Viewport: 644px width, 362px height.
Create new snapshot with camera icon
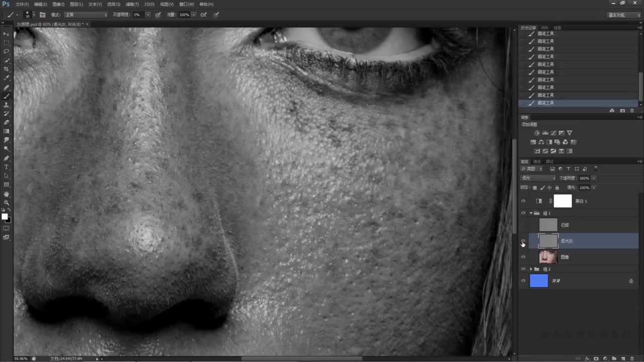coord(622,110)
